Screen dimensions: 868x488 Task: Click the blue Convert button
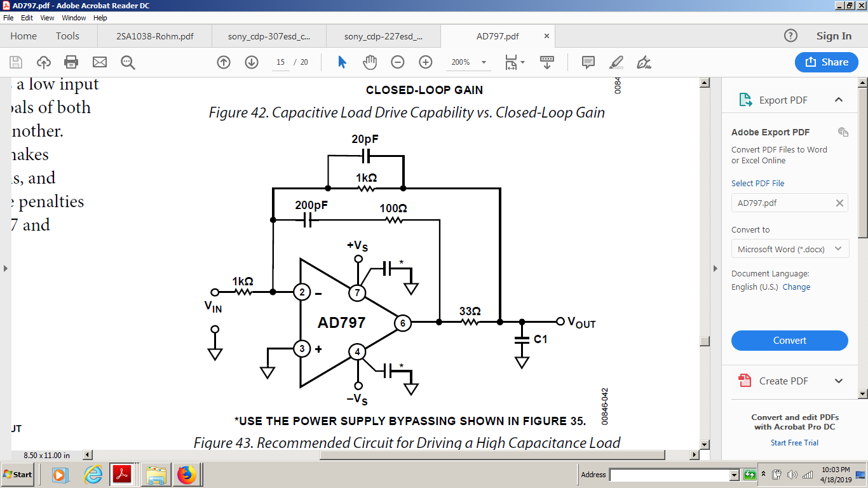point(790,341)
